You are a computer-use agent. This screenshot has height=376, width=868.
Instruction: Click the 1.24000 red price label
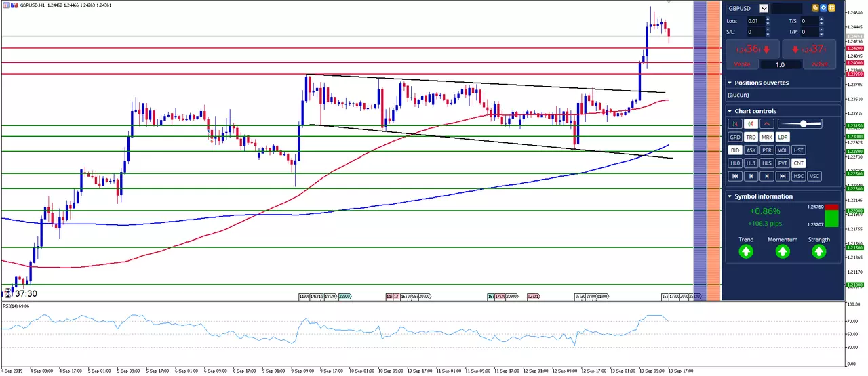(x=855, y=63)
